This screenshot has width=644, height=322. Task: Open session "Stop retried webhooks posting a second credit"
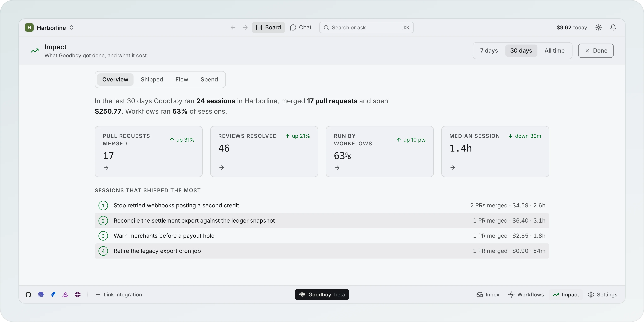322,206
